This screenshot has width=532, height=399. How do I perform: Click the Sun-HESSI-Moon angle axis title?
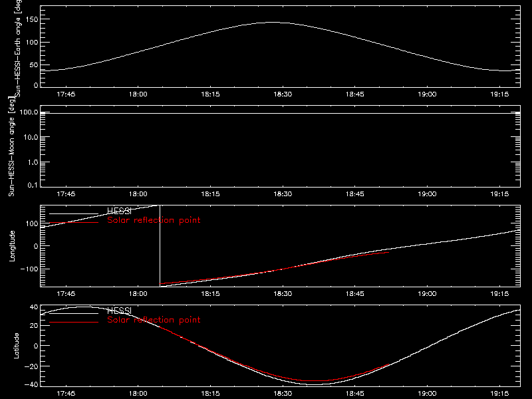tap(11, 146)
